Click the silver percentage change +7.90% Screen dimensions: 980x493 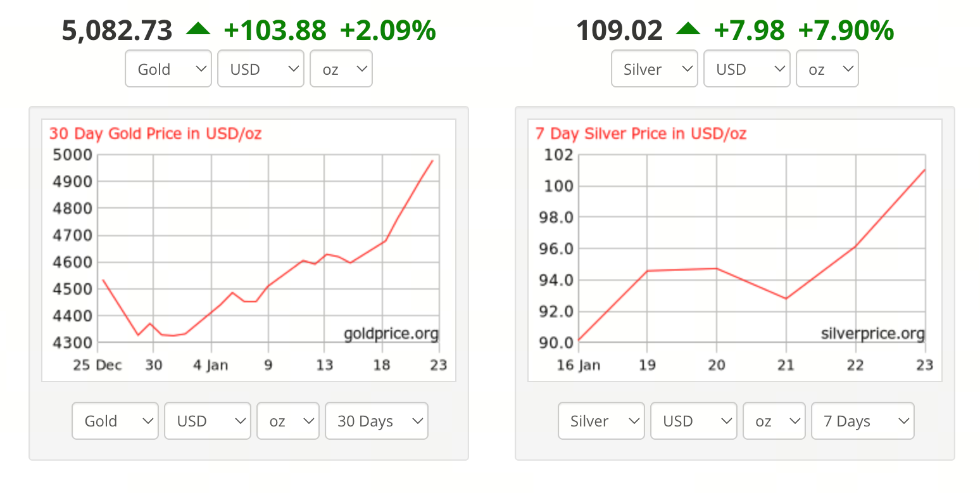[x=846, y=30]
